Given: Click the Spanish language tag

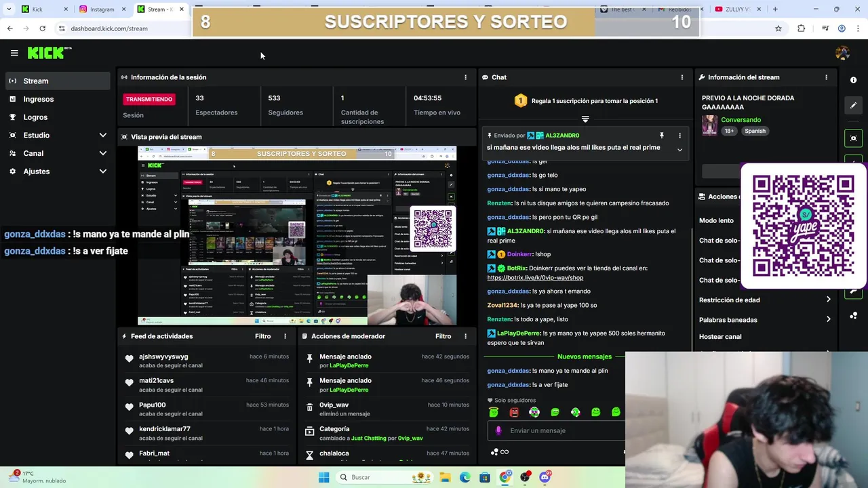Looking at the screenshot, I should [x=755, y=131].
